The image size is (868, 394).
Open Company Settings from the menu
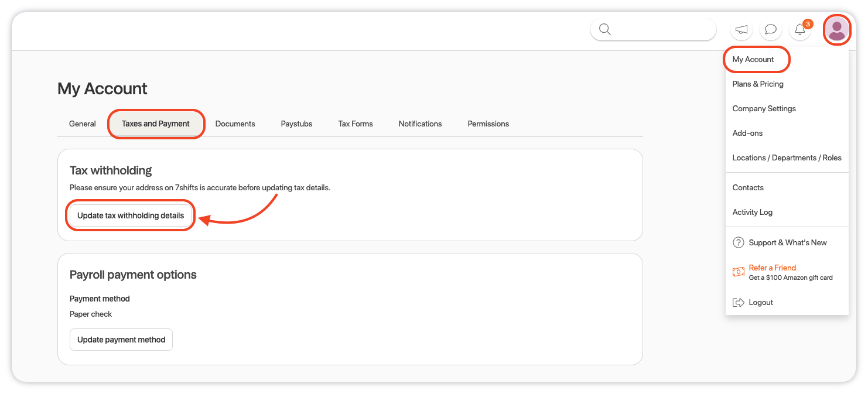pos(764,108)
